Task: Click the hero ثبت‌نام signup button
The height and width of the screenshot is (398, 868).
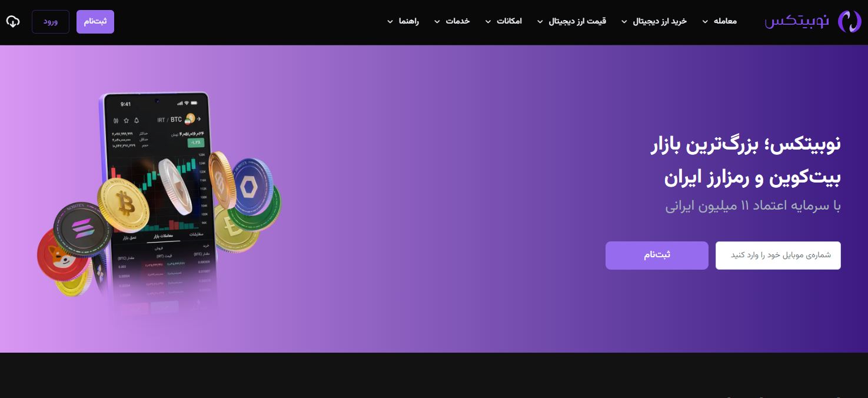Action: coord(657,256)
